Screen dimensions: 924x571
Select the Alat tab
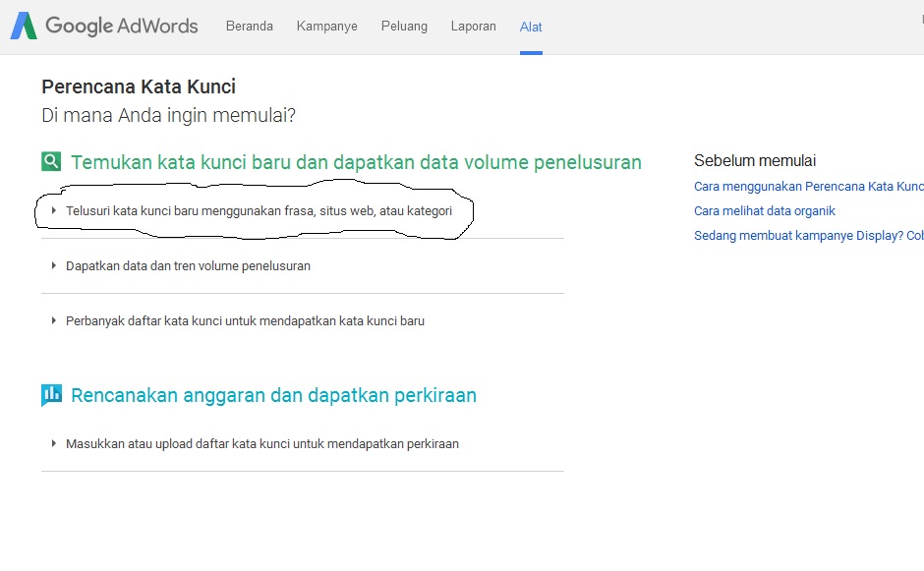pyautogui.click(x=531, y=27)
